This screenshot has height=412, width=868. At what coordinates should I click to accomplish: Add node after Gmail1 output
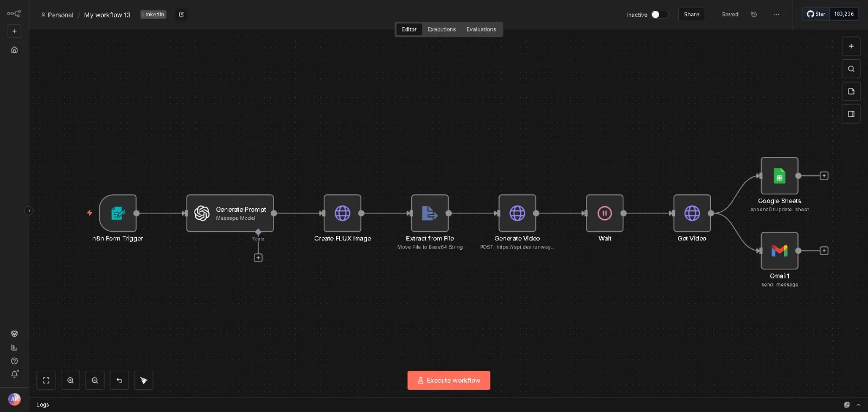click(824, 251)
